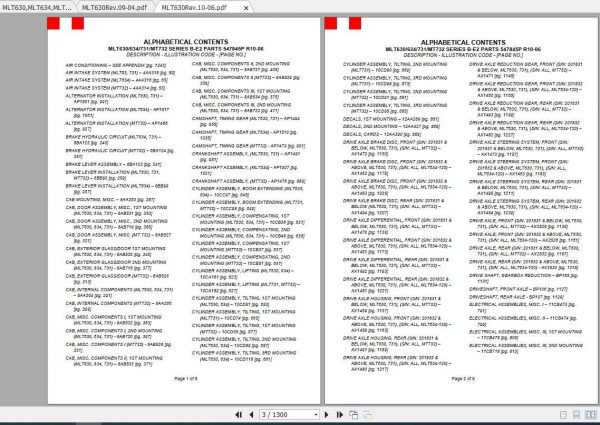The width and height of the screenshot is (600, 425).
Task: Switch to continuous page view
Action: point(576,415)
